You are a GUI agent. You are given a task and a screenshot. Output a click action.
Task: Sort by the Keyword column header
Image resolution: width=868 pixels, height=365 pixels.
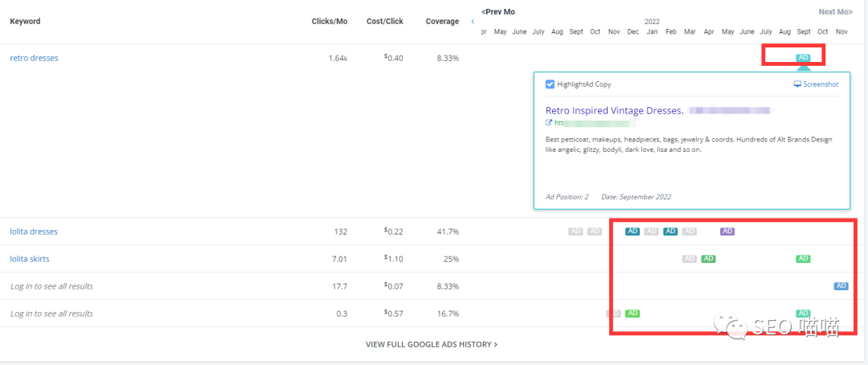(25, 22)
